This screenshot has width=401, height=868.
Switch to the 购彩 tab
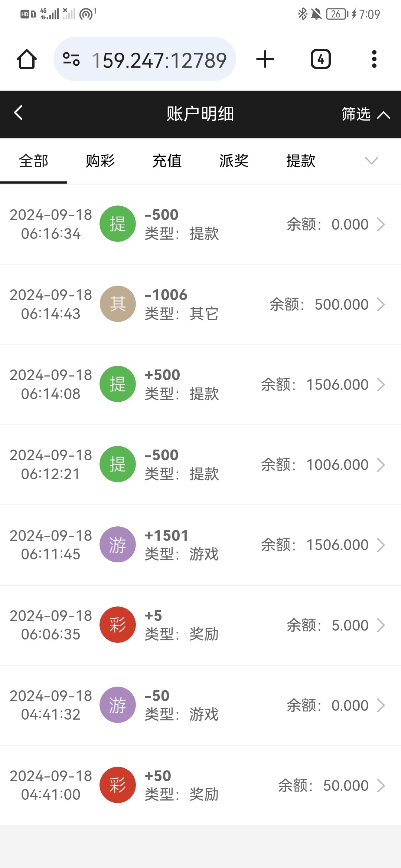click(100, 161)
